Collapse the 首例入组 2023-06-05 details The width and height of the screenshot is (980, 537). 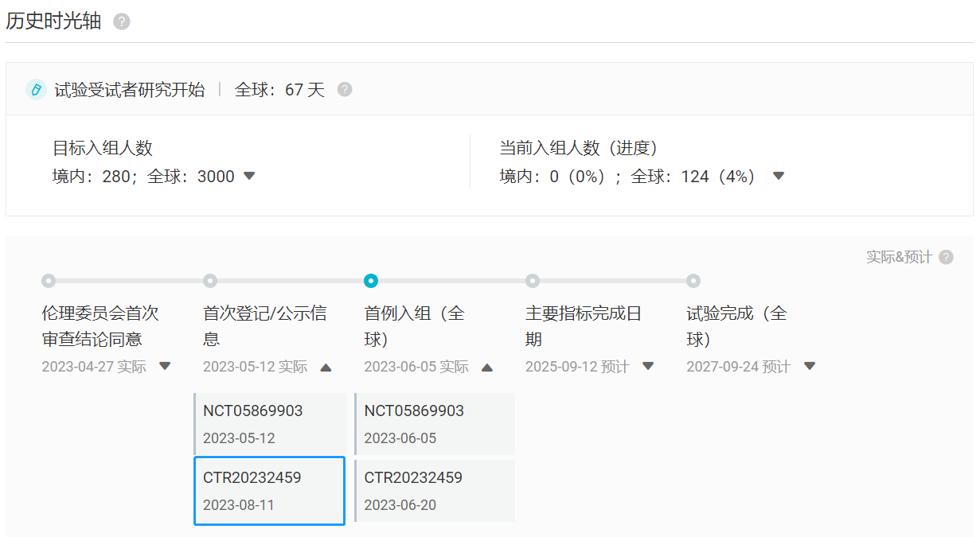pyautogui.click(x=487, y=367)
